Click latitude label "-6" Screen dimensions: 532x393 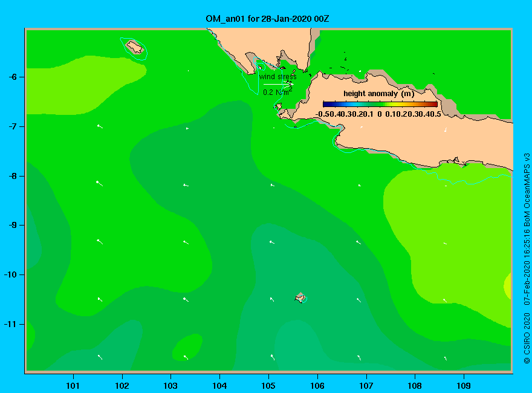click(13, 77)
